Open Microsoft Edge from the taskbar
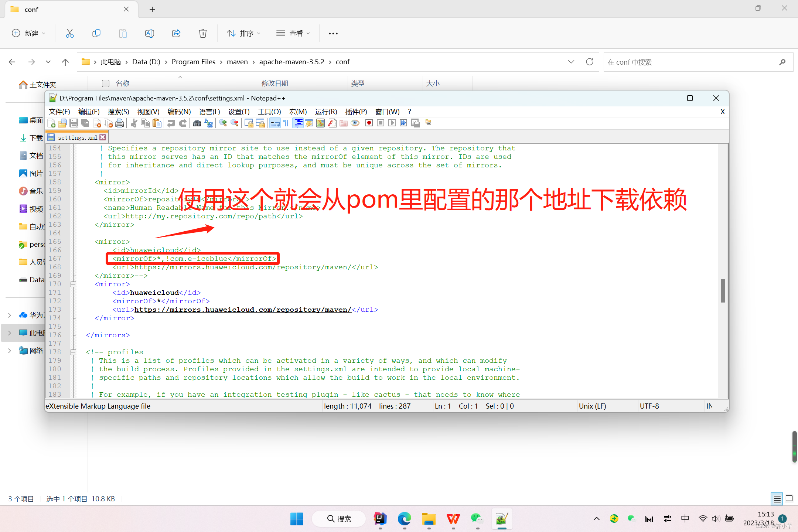Screen dimensions: 798x532 point(405,519)
